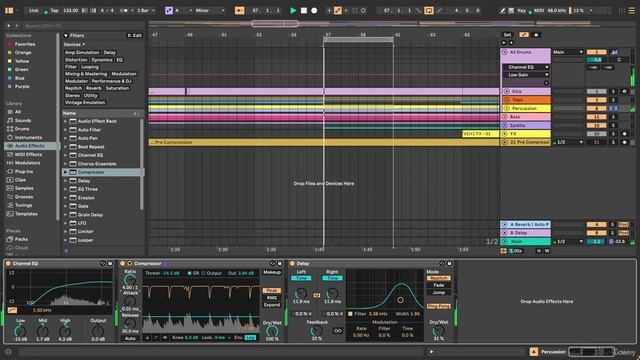The height and width of the screenshot is (360, 640).
Task: Toggle the Follow playback button
Action: pos(239,11)
